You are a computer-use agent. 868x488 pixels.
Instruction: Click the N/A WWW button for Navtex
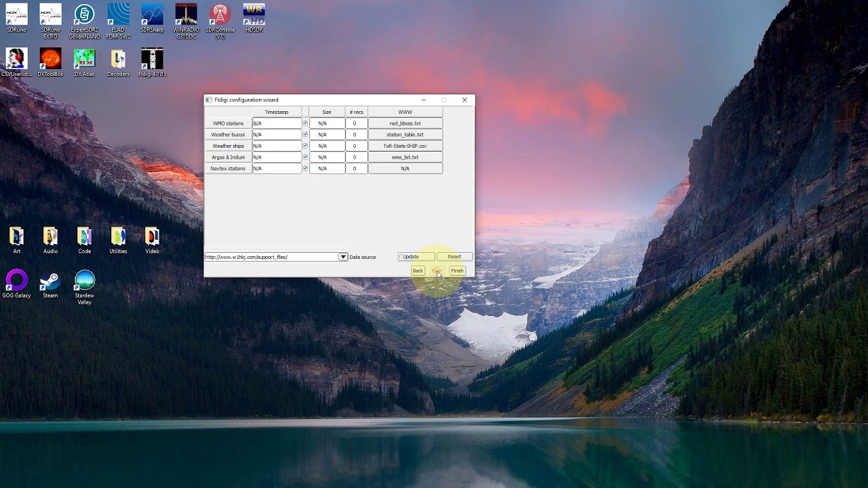[x=405, y=168]
